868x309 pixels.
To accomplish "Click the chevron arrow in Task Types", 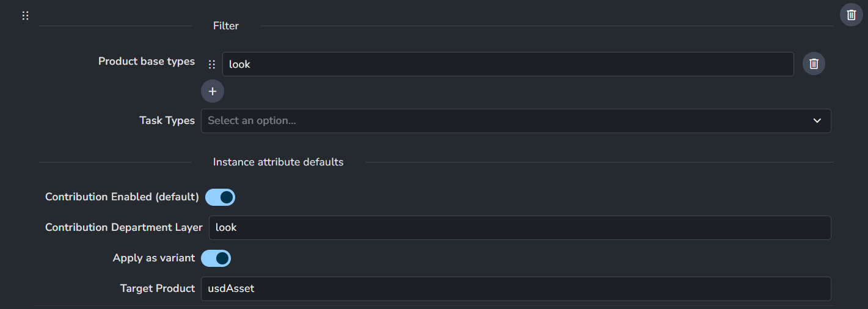I will [817, 121].
